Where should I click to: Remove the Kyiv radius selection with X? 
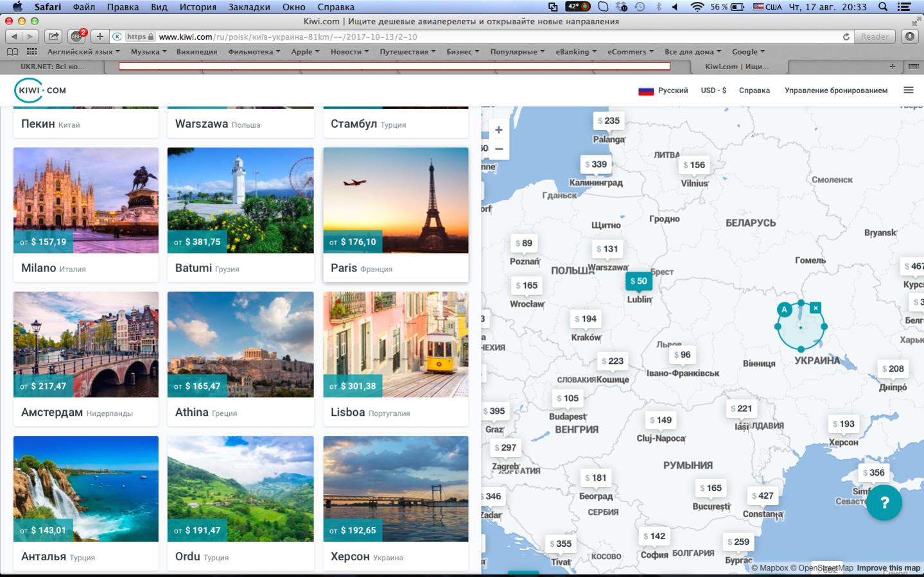(815, 308)
